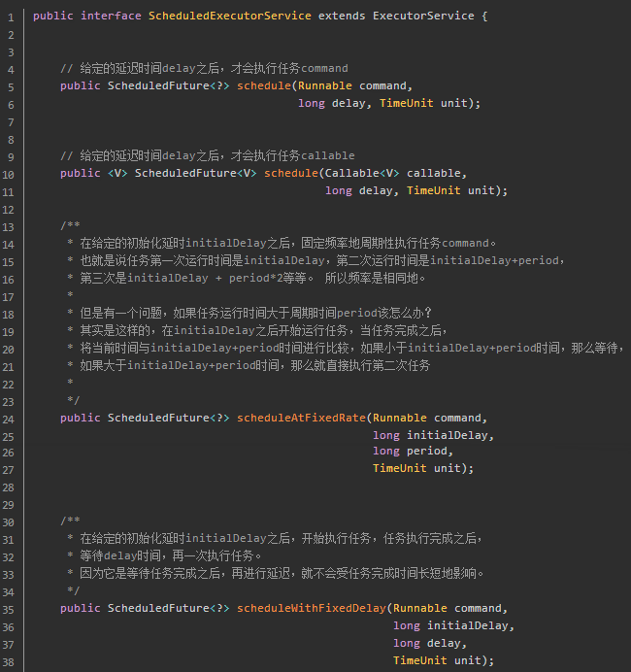Click 'initialDelay' parameter on line 25
The image size is (631, 672).
click(448, 435)
